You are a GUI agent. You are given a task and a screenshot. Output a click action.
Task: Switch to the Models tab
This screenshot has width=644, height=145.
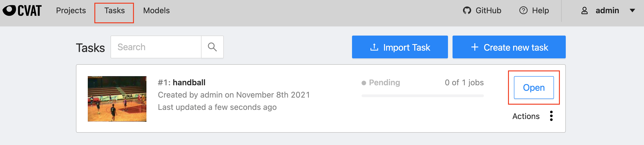(156, 10)
